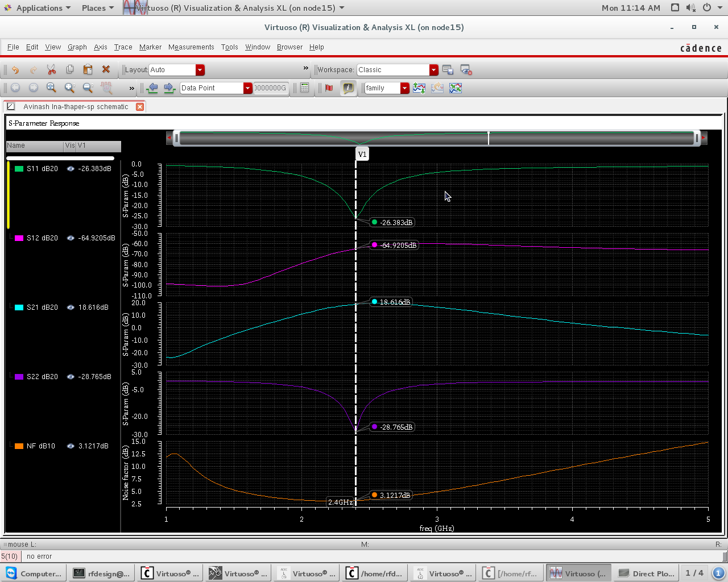The width and height of the screenshot is (728, 582).
Task: Hide the S21 dB20 trace via eye icon
Action: (x=71, y=307)
